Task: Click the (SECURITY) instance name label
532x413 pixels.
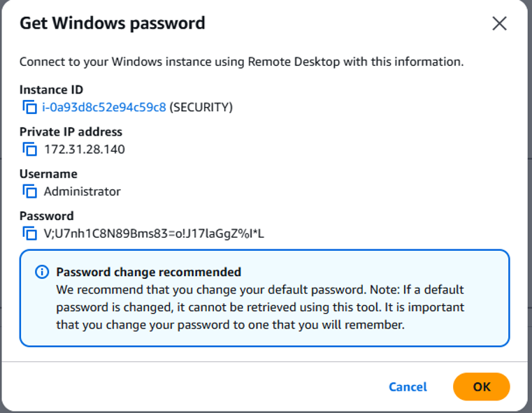Action: click(x=201, y=107)
